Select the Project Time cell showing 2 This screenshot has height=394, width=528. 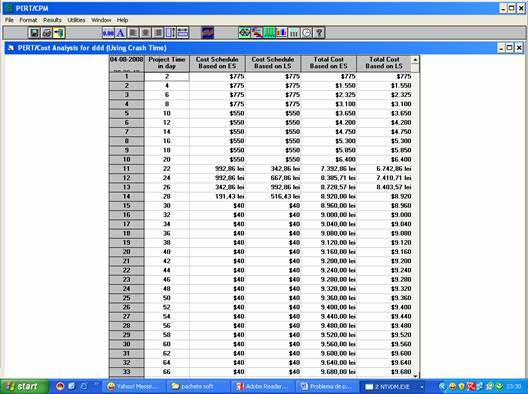[167, 76]
